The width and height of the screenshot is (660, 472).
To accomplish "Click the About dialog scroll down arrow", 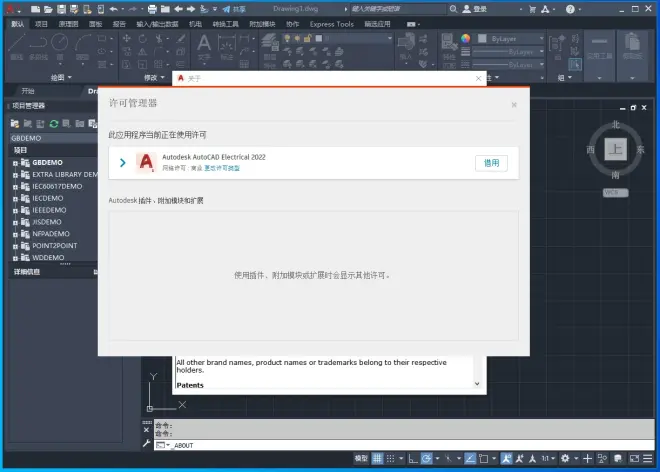I will [477, 384].
